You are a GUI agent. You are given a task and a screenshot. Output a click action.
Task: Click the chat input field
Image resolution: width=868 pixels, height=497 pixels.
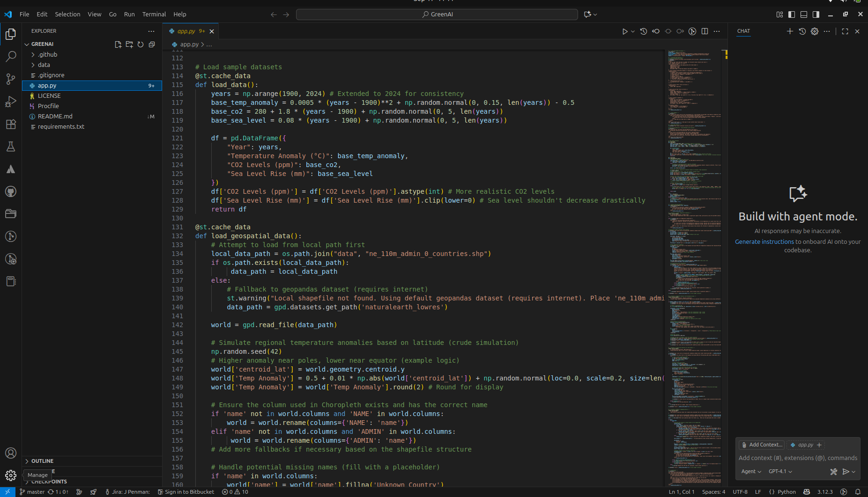click(x=797, y=458)
